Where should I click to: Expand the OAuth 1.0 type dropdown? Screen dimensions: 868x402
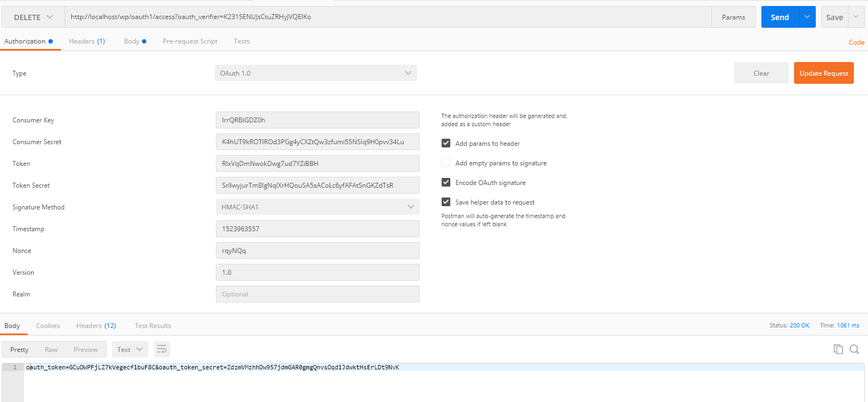[x=315, y=73]
